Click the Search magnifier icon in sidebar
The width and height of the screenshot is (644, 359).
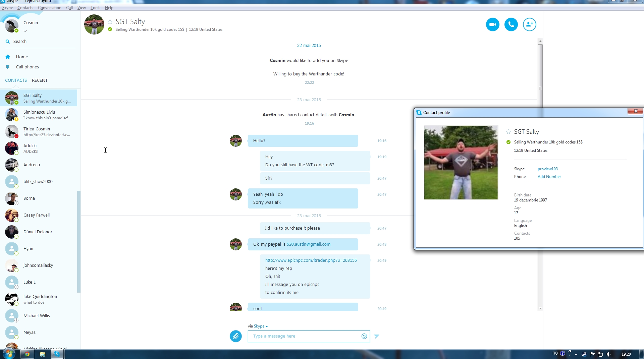(8, 42)
